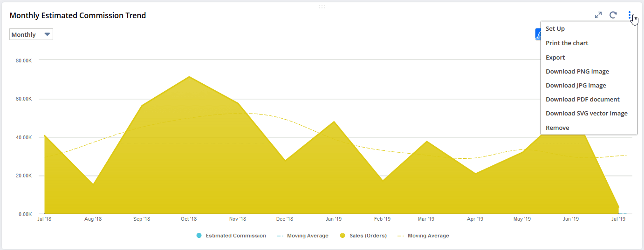Click the Mar '19 chart data point

[x=426, y=141]
